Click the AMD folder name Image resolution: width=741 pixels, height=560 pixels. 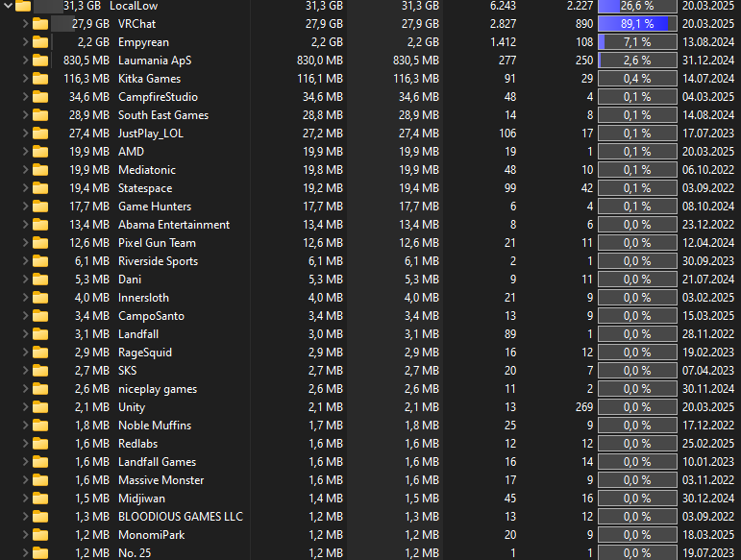[x=131, y=152]
